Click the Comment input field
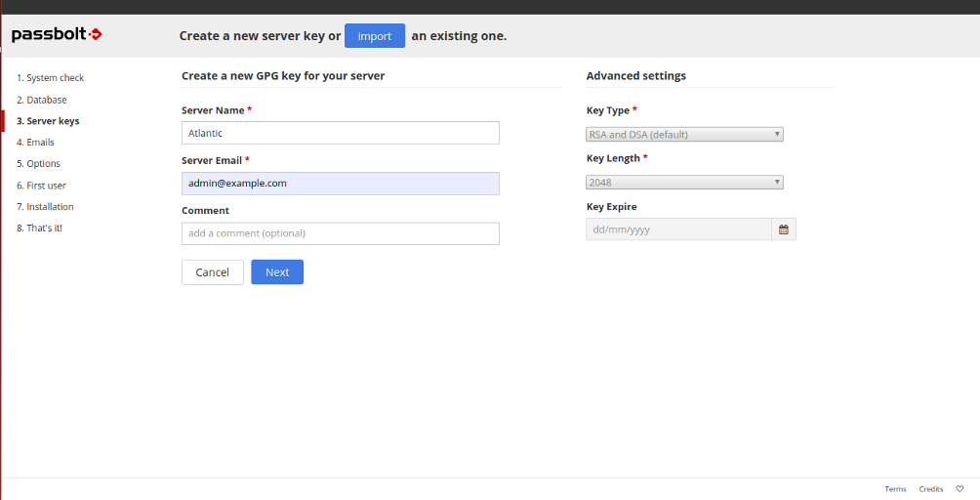The height and width of the screenshot is (500, 980). tap(341, 233)
